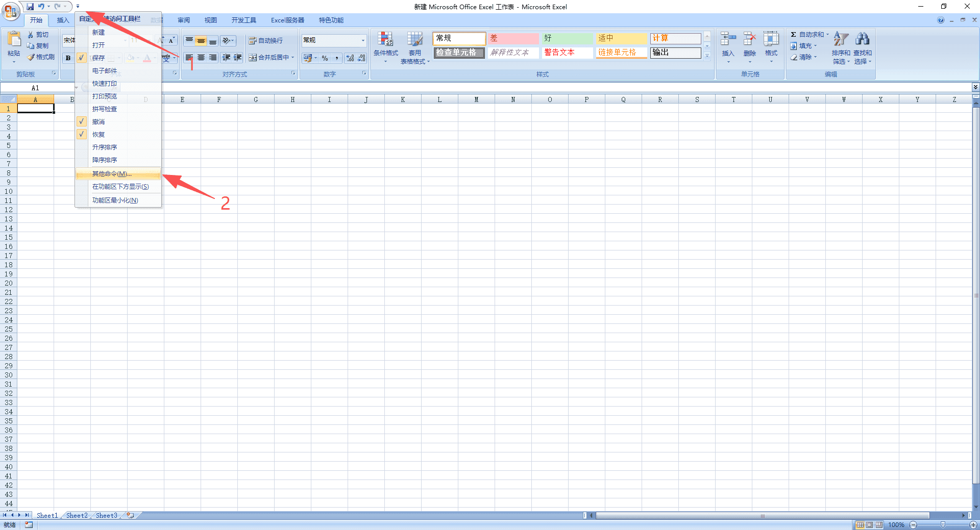This screenshot has height=530, width=980.
Task: Expand the cell styles gallery more arrow
Action: 707,56
